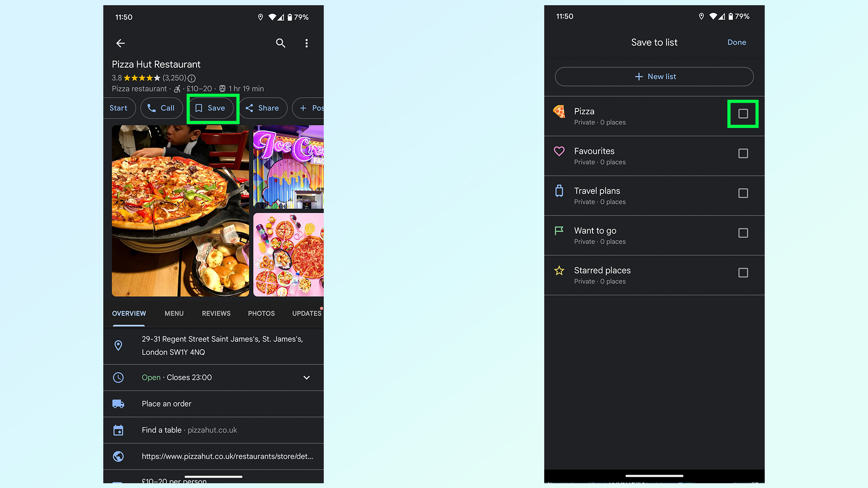The width and height of the screenshot is (868, 488).
Task: Select the Photos tab
Action: coord(260,313)
